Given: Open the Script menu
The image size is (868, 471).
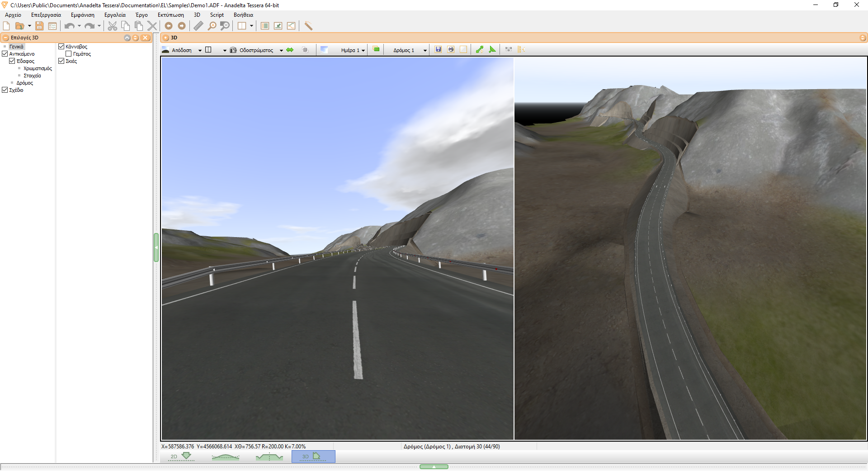Looking at the screenshot, I should [217, 15].
